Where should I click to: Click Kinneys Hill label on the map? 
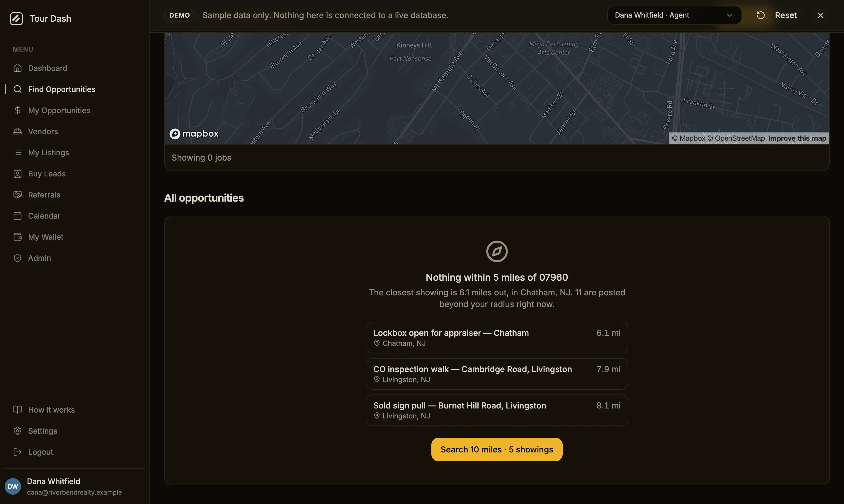pyautogui.click(x=414, y=45)
